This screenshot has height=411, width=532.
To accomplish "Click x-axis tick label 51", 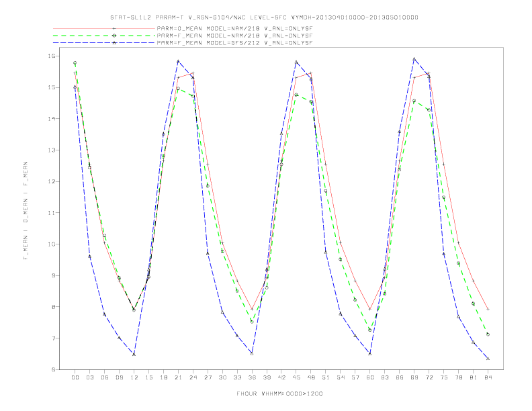I will [326, 377].
